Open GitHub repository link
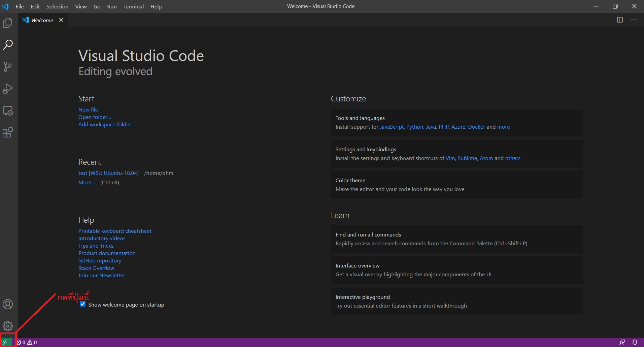This screenshot has height=347, width=644. pyautogui.click(x=100, y=261)
